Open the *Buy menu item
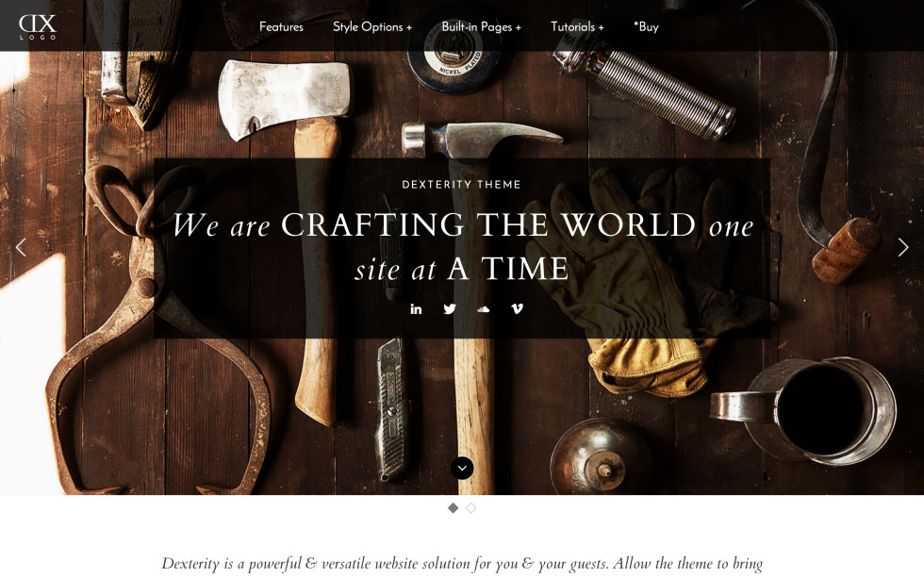Viewport: 924px width, 578px height. 646,27
